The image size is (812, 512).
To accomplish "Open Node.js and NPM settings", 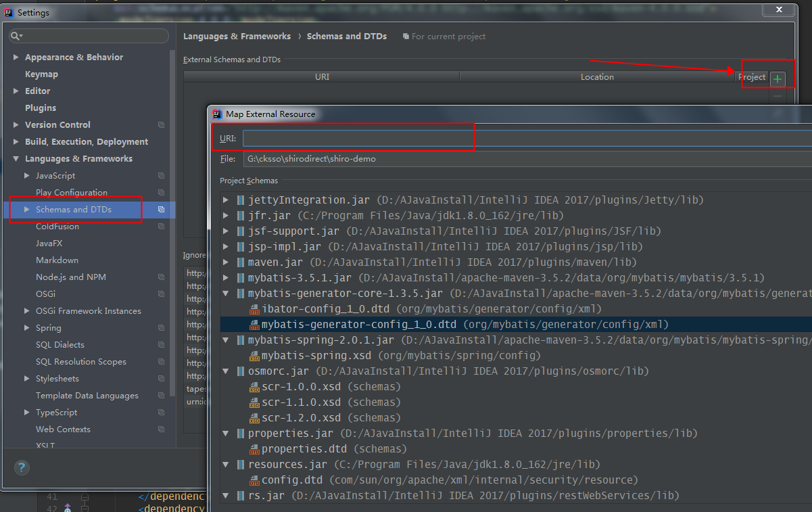I will pyautogui.click(x=71, y=277).
